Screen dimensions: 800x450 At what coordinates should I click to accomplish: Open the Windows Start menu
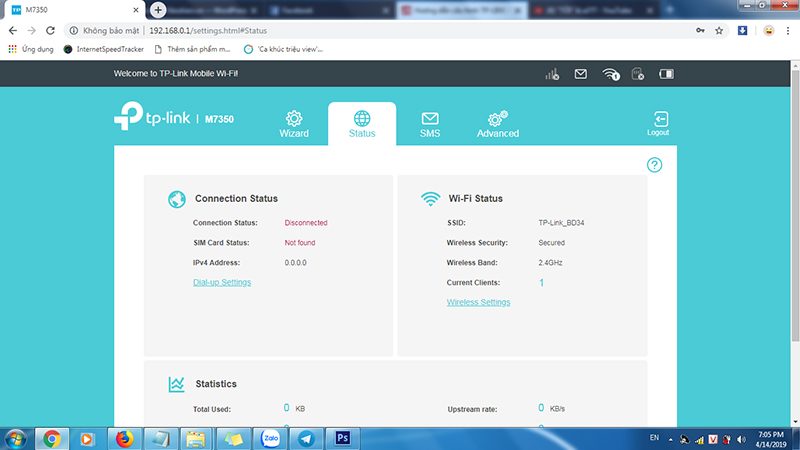pyautogui.click(x=15, y=439)
